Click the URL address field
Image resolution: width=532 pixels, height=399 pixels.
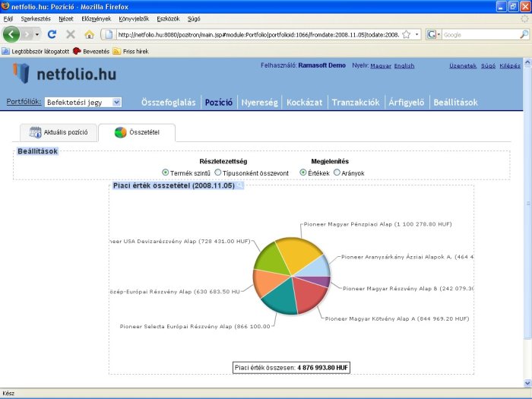258,35
